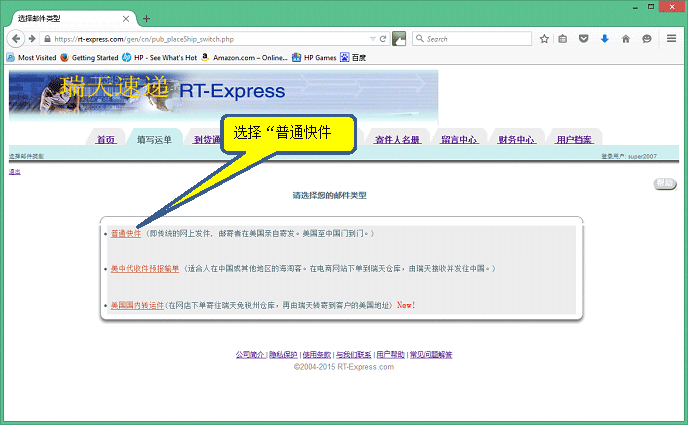Open the Downloads arrow icon
688x441 pixels.
tap(604, 39)
